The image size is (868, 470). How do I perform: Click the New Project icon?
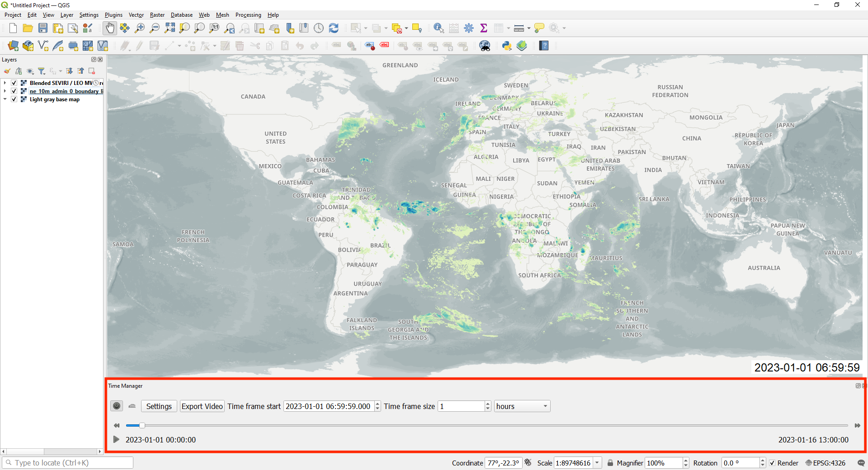point(13,28)
